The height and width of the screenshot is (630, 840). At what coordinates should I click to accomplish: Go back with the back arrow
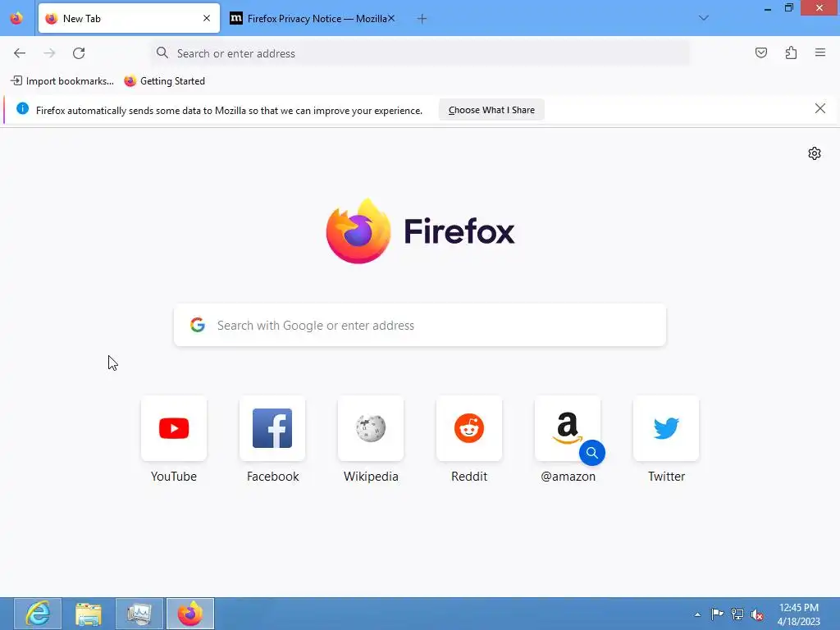click(20, 53)
